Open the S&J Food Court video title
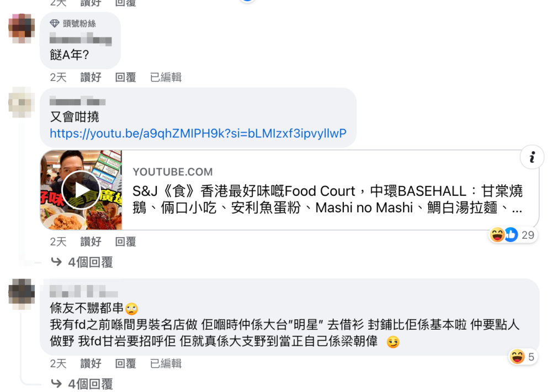This screenshot has height=392, width=552. 327,200
